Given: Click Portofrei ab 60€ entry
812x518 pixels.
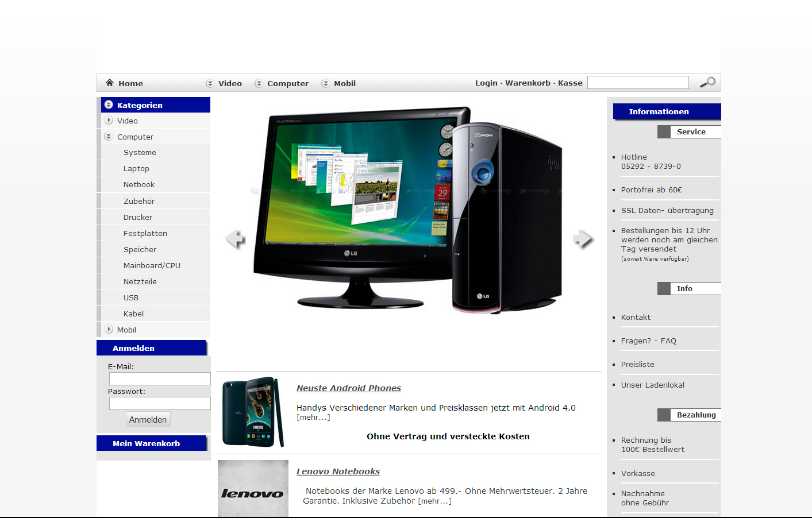Looking at the screenshot, I should click(651, 190).
